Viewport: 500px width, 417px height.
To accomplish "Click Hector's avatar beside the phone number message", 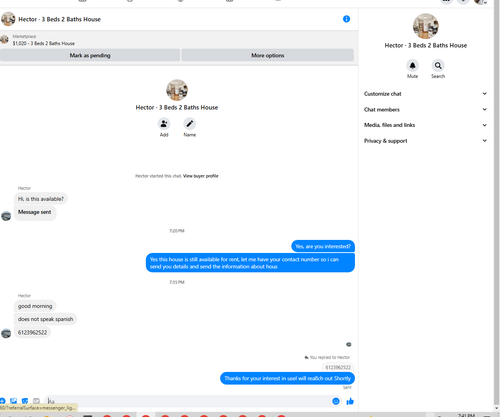I will coord(6,333).
